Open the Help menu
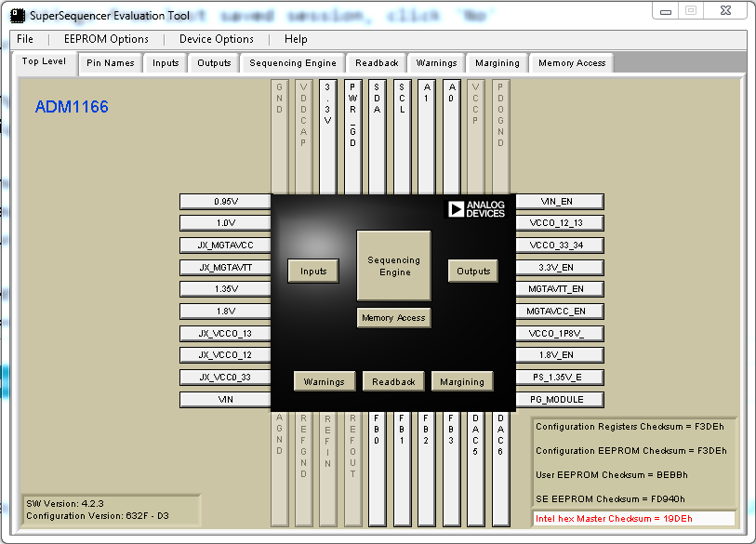Image resolution: width=756 pixels, height=544 pixels. point(296,39)
